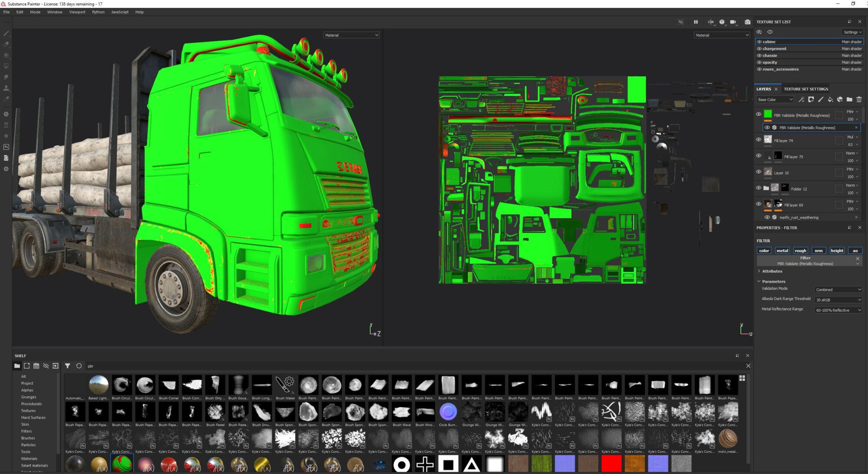
Task: Click the rough channel filter button
Action: 800,251
